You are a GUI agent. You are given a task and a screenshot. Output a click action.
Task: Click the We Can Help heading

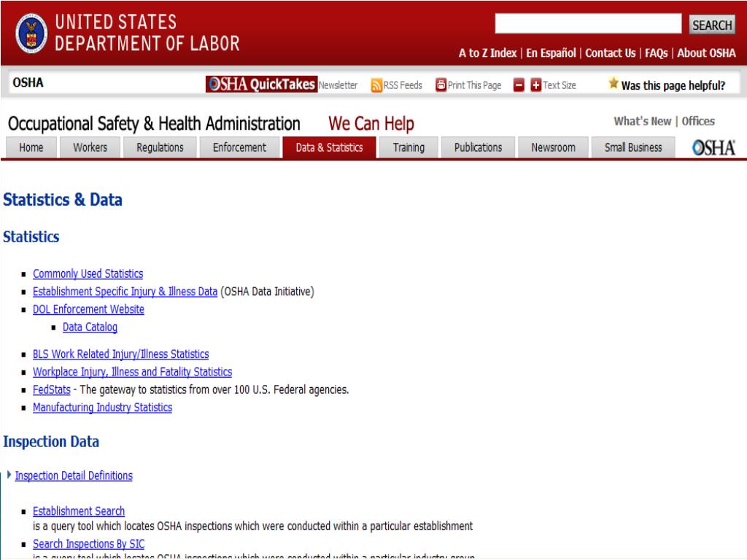pyautogui.click(x=371, y=124)
